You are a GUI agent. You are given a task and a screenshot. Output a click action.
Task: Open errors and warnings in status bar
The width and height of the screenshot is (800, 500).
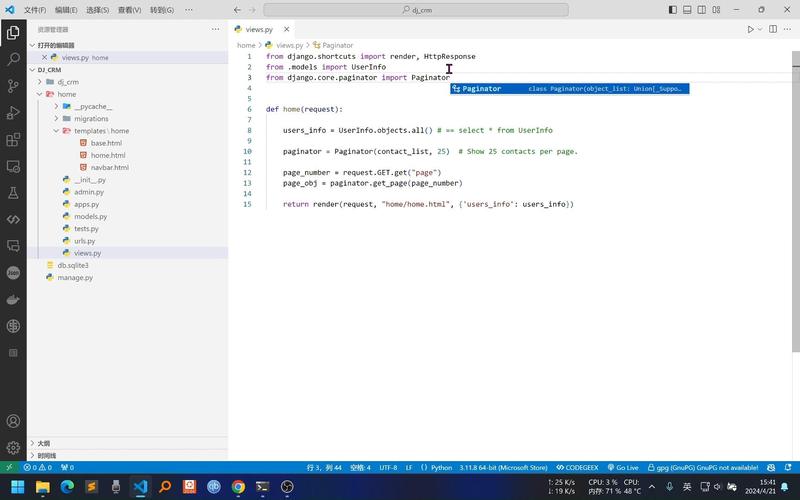click(37, 467)
